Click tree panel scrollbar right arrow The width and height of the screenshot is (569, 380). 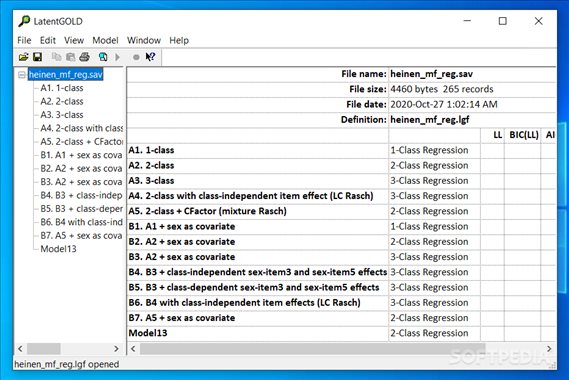tap(116, 349)
